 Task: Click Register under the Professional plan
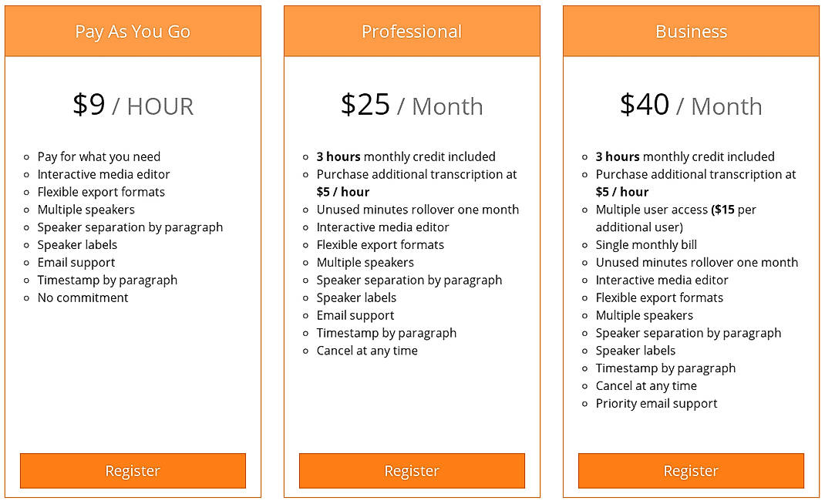412,471
